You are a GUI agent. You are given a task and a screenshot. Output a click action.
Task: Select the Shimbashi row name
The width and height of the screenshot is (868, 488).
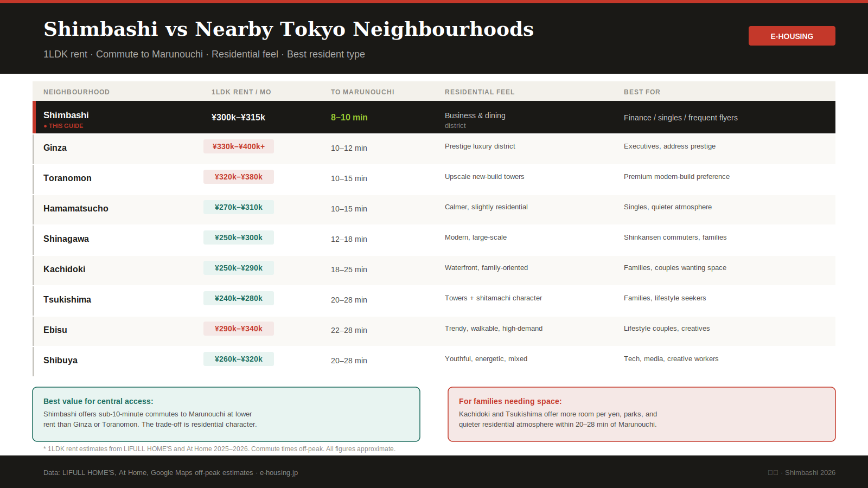point(66,115)
